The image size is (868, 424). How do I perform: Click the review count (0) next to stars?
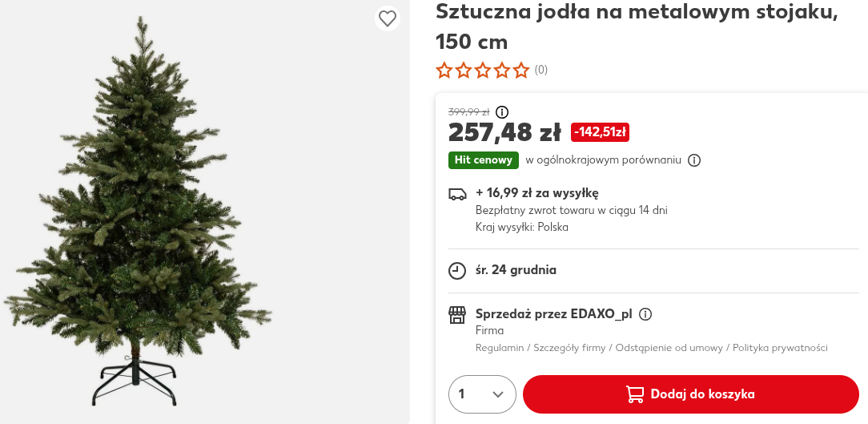point(541,71)
